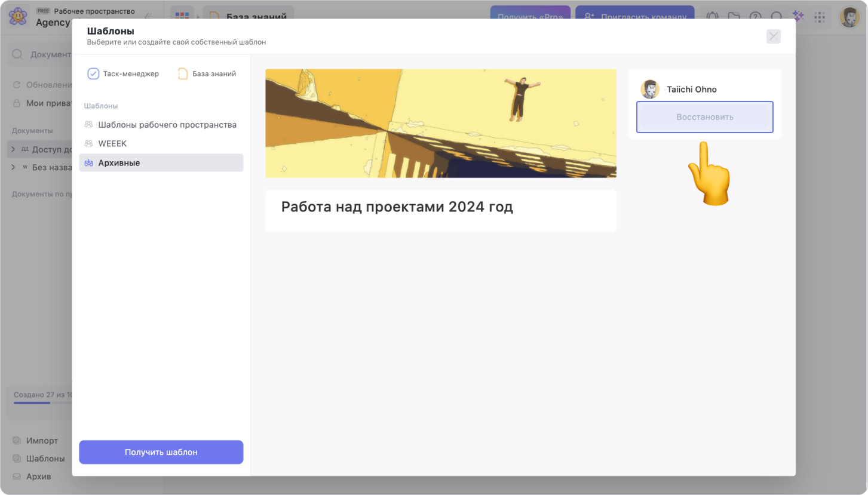Click the AI sparkle icon
This screenshot has height=495, width=868.
click(x=798, y=17)
